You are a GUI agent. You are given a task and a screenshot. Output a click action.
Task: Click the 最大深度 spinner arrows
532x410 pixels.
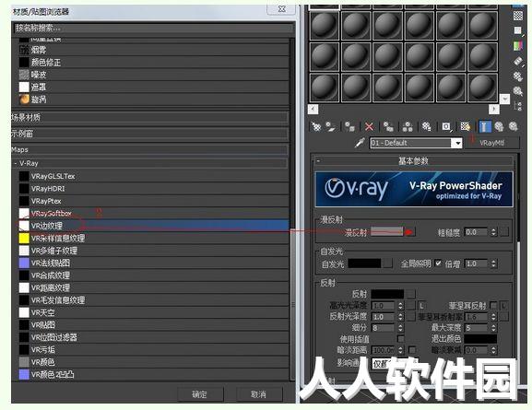[493, 328]
